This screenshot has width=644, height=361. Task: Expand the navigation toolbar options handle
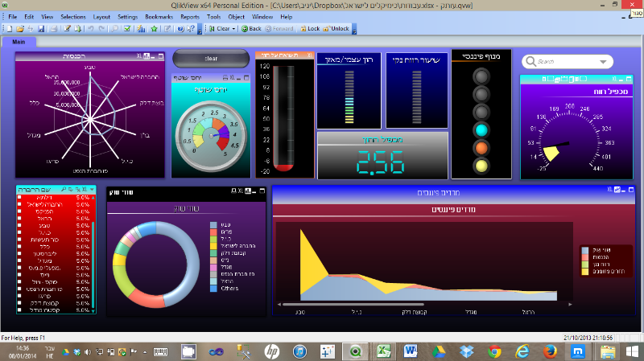[354, 30]
